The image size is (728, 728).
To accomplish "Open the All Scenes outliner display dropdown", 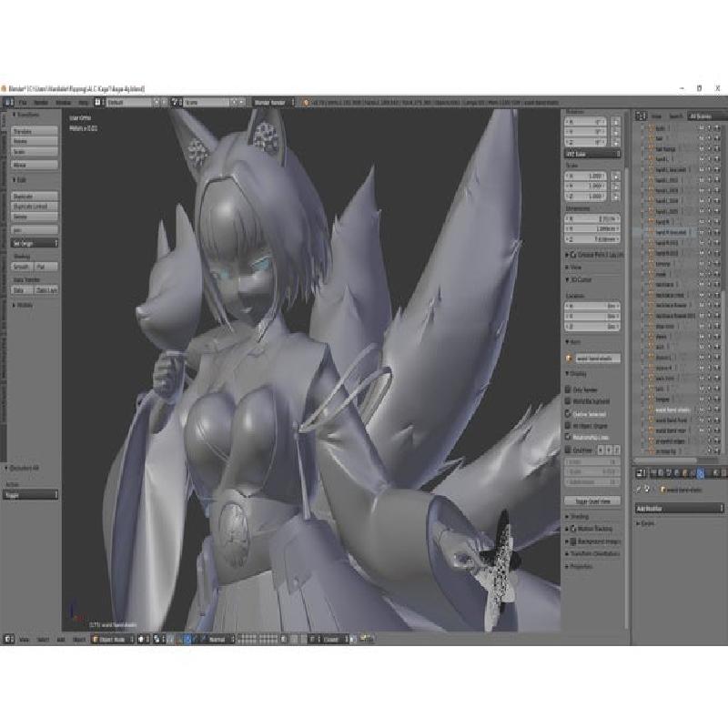I will coord(707,116).
